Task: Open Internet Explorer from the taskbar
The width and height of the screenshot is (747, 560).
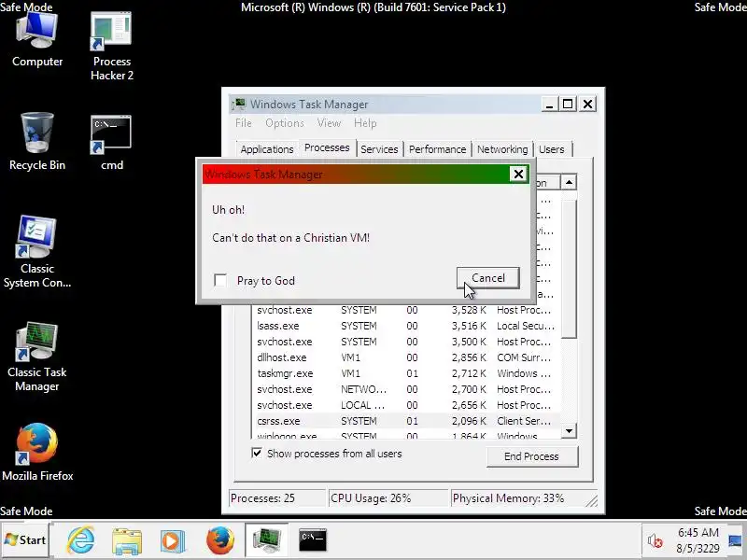Action: pos(81,540)
